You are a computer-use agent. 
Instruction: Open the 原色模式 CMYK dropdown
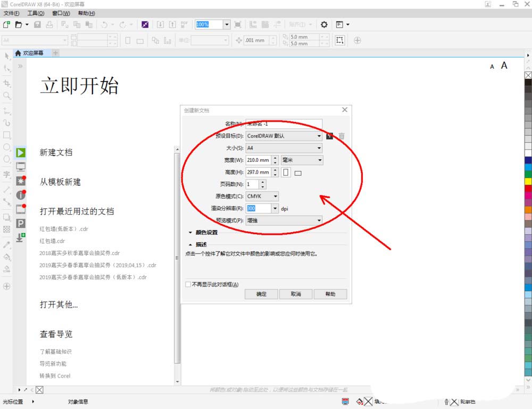[x=262, y=197]
